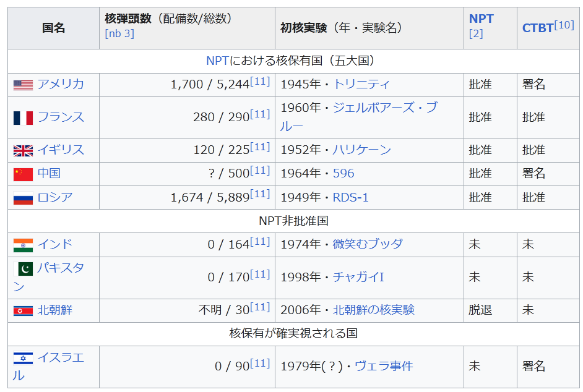Click the NPT column header link
The image size is (583, 392).
[481, 19]
